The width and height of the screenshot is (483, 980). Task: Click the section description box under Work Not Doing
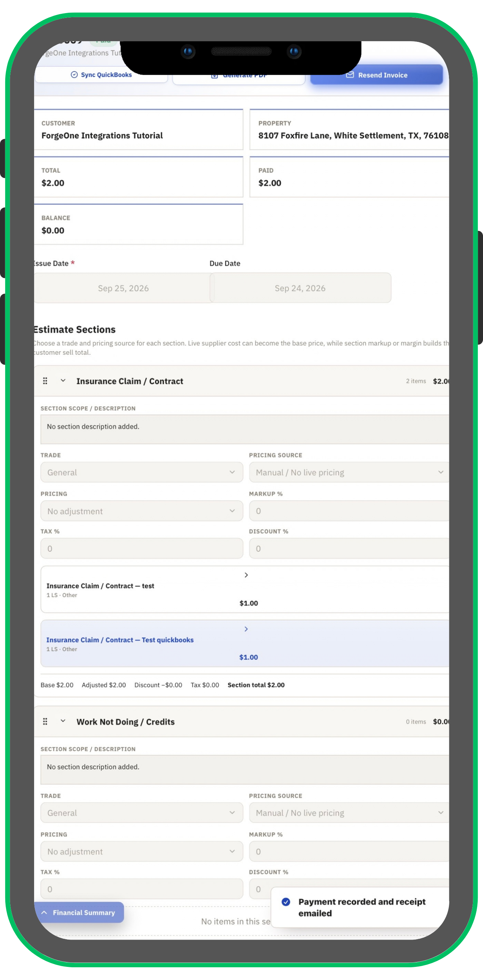(245, 770)
